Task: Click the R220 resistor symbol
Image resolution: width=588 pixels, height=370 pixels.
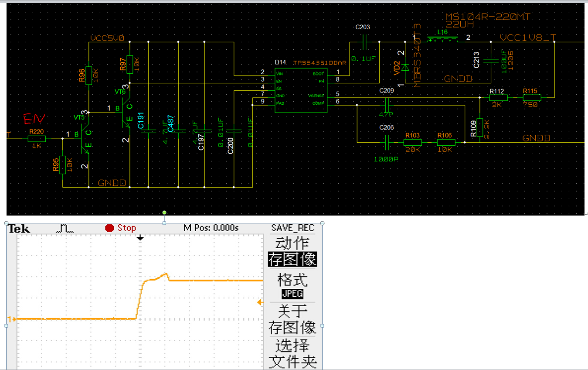Action: click(36, 139)
